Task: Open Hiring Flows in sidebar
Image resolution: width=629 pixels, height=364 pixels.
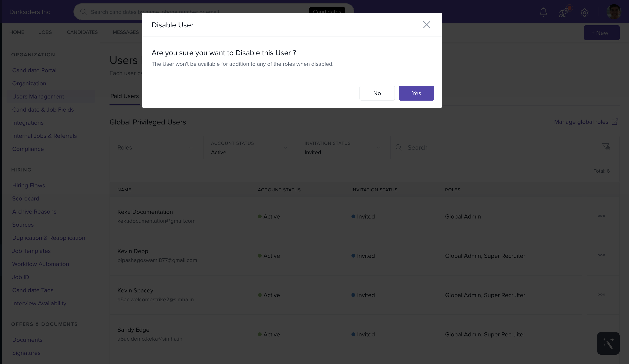Action: 29,185
